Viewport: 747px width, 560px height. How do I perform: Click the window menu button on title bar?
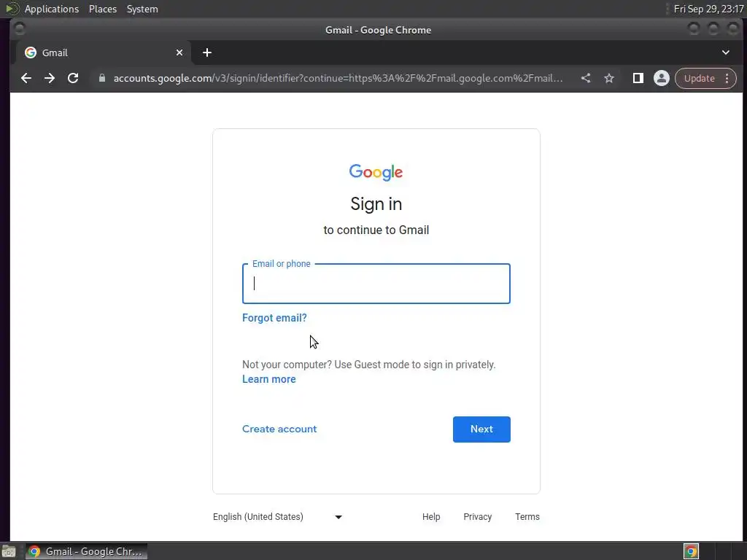coord(20,29)
